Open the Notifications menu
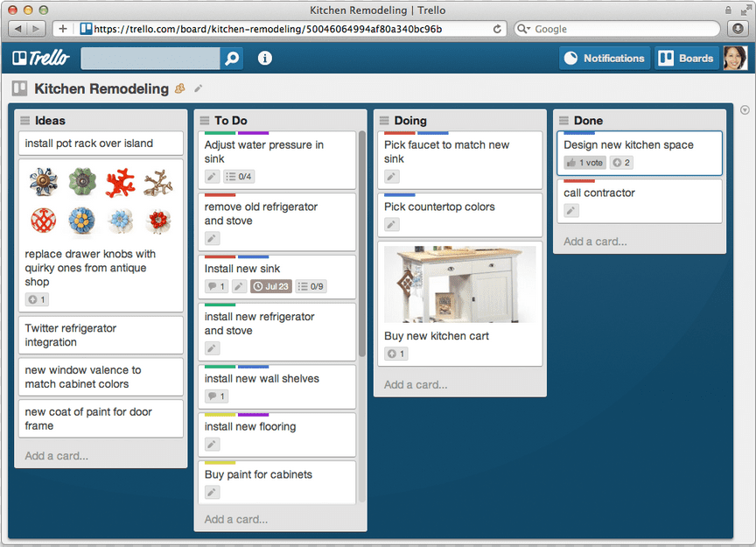This screenshot has height=547, width=756. point(605,59)
